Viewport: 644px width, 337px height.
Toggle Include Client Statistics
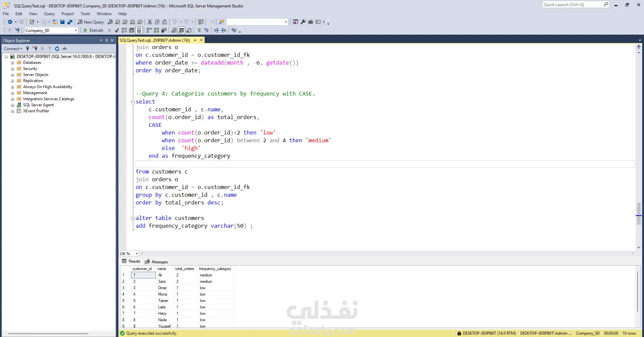coord(164,30)
